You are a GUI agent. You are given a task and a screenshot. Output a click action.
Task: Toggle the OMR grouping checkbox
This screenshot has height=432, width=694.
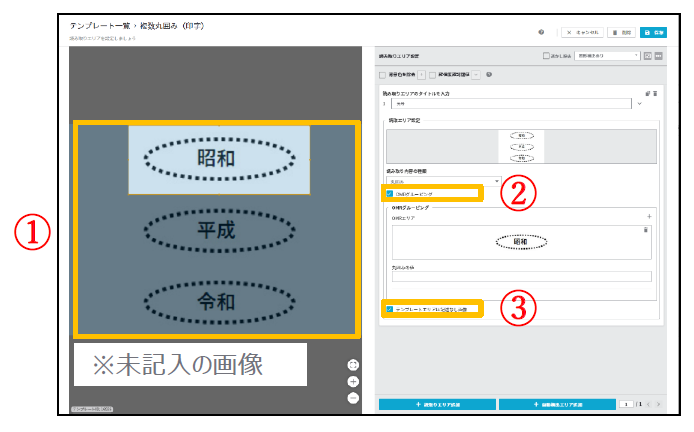(390, 193)
